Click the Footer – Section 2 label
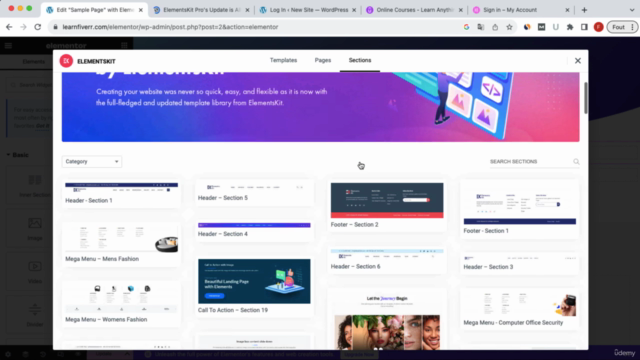 [354, 224]
